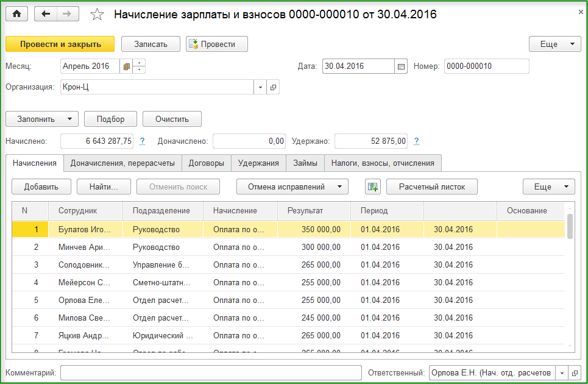Click the Провести и закрыть button
This screenshot has height=384, width=588.
point(59,44)
